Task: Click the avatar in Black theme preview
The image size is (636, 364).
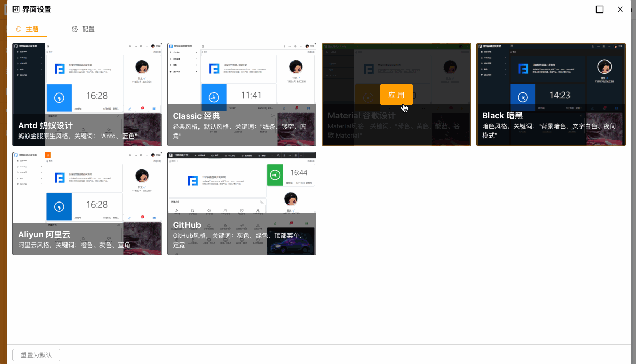Action: pos(604,66)
